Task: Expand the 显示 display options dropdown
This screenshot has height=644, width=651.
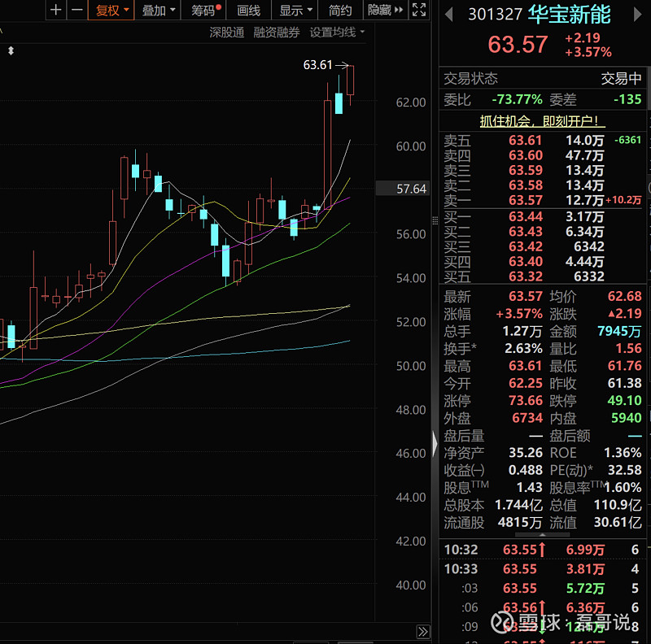Action: [x=295, y=10]
